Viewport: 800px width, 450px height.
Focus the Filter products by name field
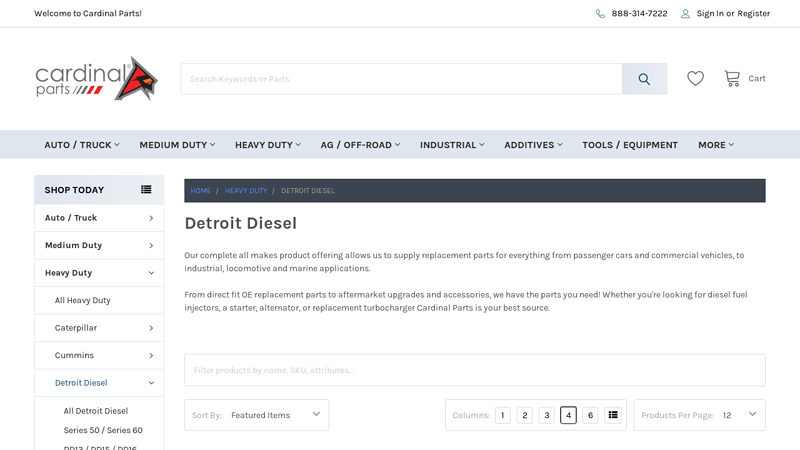coord(474,370)
